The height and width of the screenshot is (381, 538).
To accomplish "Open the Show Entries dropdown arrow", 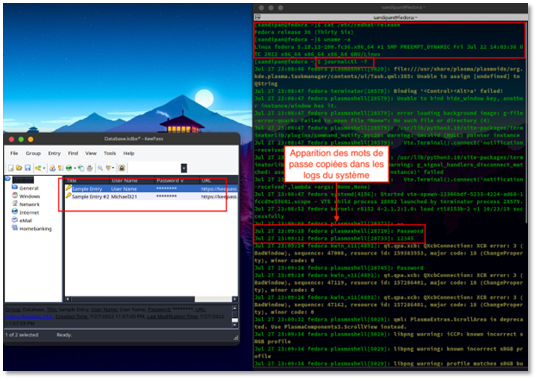I will tap(113, 168).
